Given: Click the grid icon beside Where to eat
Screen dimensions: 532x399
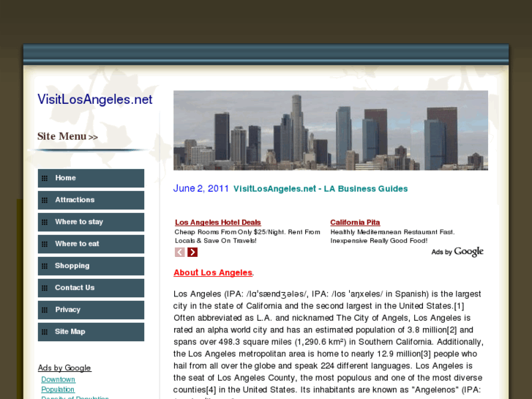Looking at the screenshot, I should 45,244.
